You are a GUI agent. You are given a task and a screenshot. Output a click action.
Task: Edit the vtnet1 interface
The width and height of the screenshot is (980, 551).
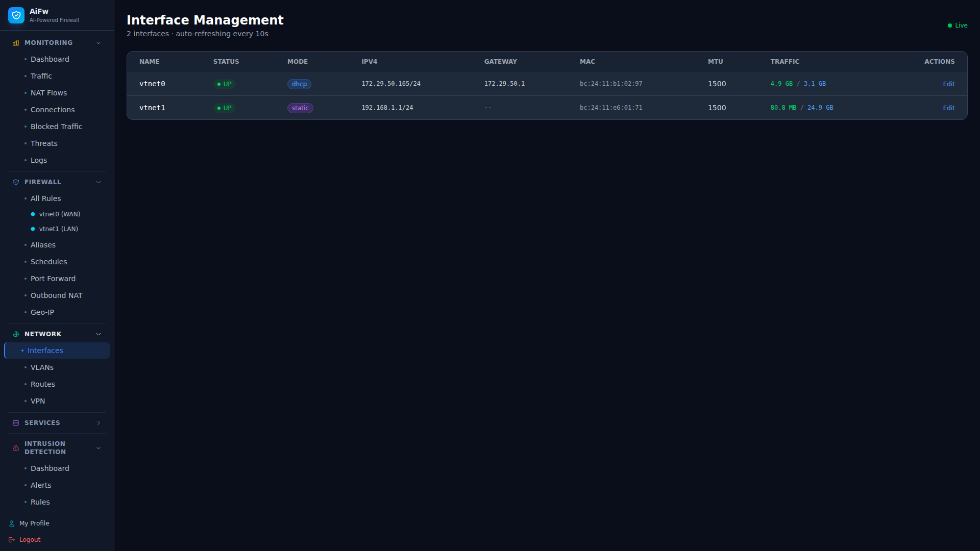(949, 108)
